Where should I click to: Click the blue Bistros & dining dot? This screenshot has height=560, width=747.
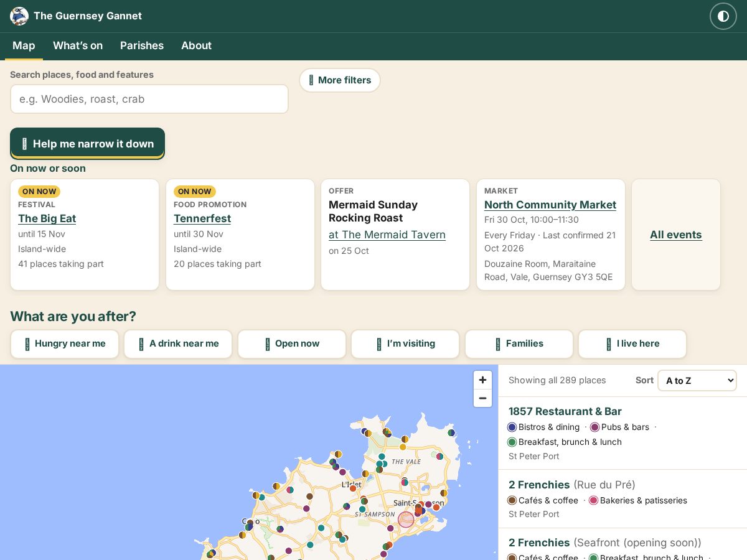coord(512,427)
